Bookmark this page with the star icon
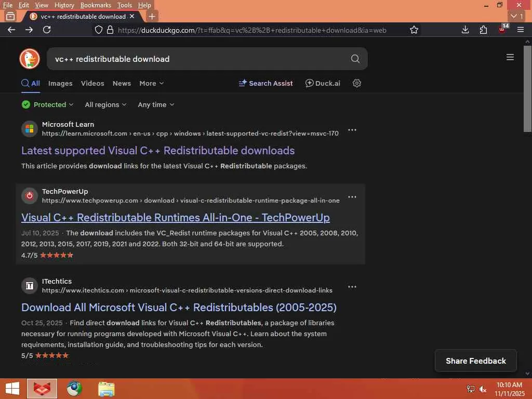The height and width of the screenshot is (399, 532). click(414, 30)
